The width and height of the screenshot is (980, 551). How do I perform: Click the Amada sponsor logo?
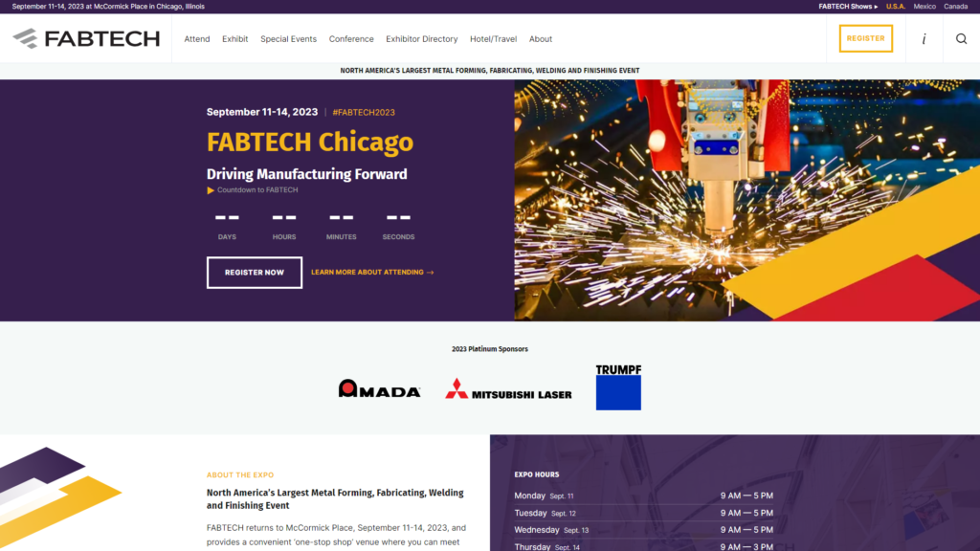pos(379,388)
